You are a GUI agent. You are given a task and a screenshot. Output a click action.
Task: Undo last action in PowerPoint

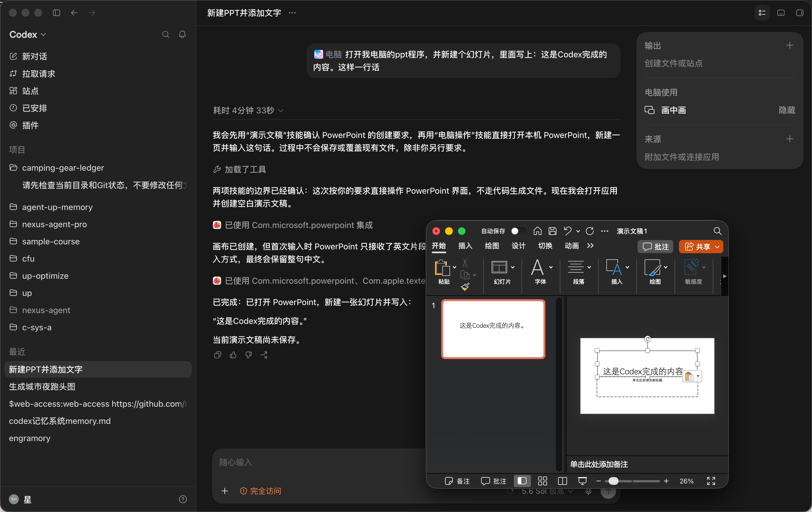click(x=568, y=231)
